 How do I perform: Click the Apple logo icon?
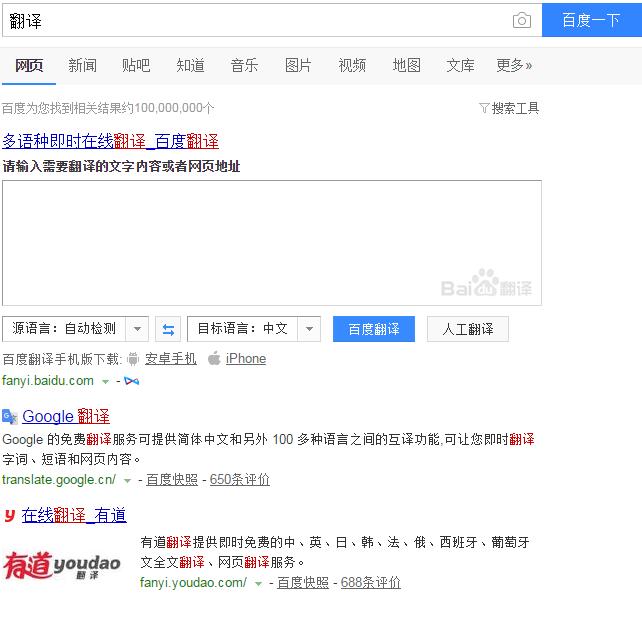(x=214, y=358)
